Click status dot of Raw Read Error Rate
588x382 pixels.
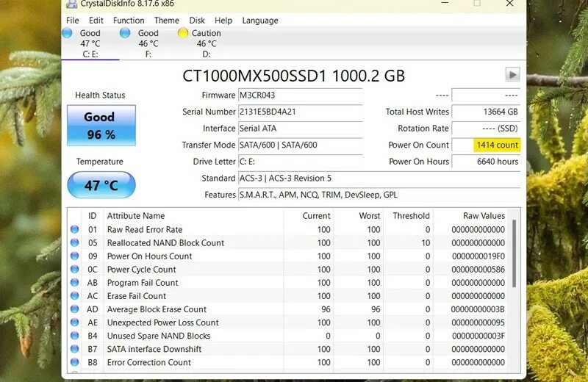click(75, 229)
